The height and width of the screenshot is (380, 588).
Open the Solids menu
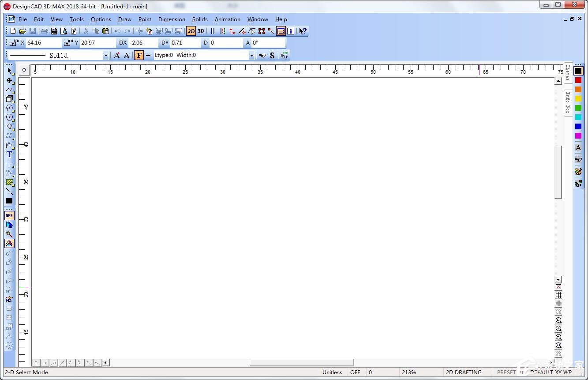200,19
